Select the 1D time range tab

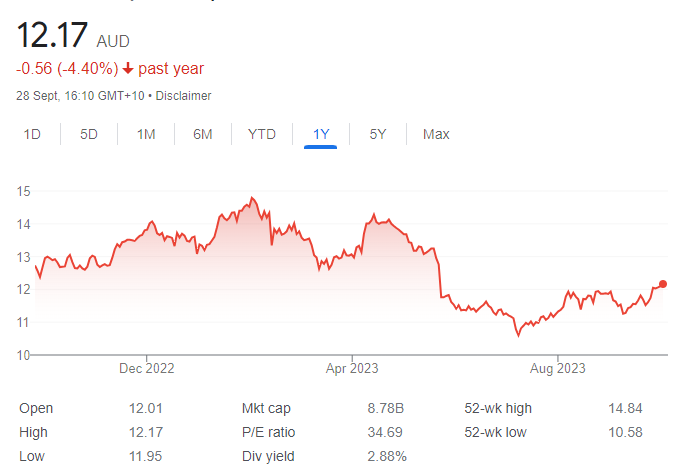coord(32,134)
